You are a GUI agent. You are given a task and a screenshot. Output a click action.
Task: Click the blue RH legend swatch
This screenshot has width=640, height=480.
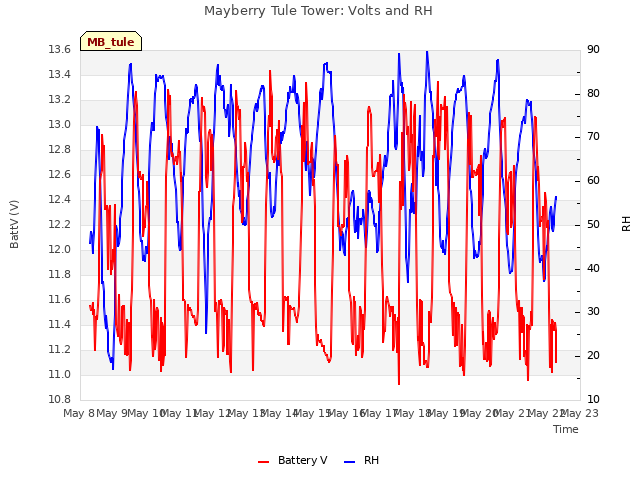350,462
